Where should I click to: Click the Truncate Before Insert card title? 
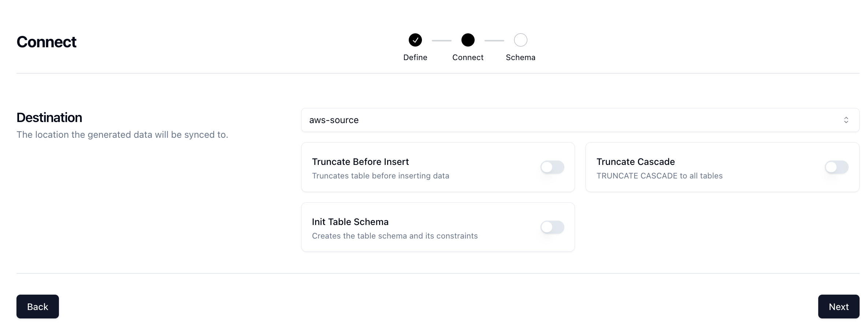360,162
